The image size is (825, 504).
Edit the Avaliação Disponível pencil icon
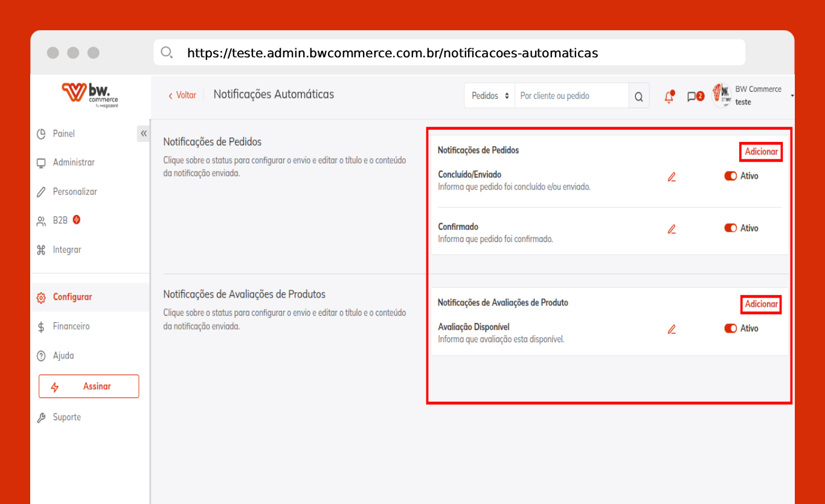click(x=672, y=329)
